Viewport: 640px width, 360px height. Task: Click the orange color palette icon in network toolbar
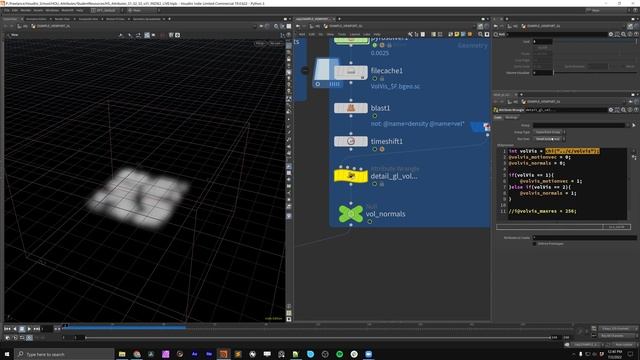[x=470, y=35]
